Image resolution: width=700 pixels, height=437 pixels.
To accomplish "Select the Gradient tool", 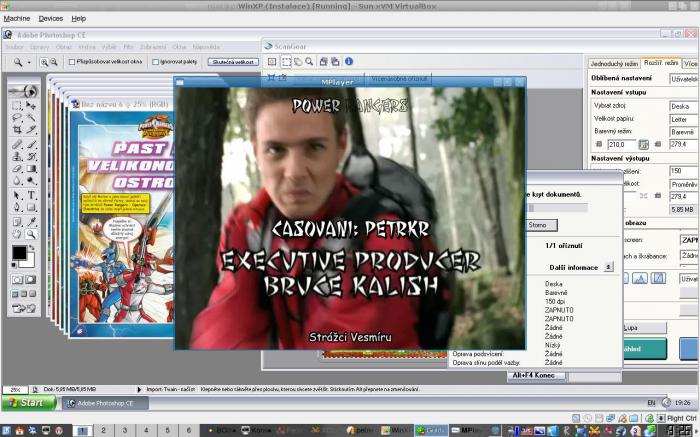I will tap(31, 169).
